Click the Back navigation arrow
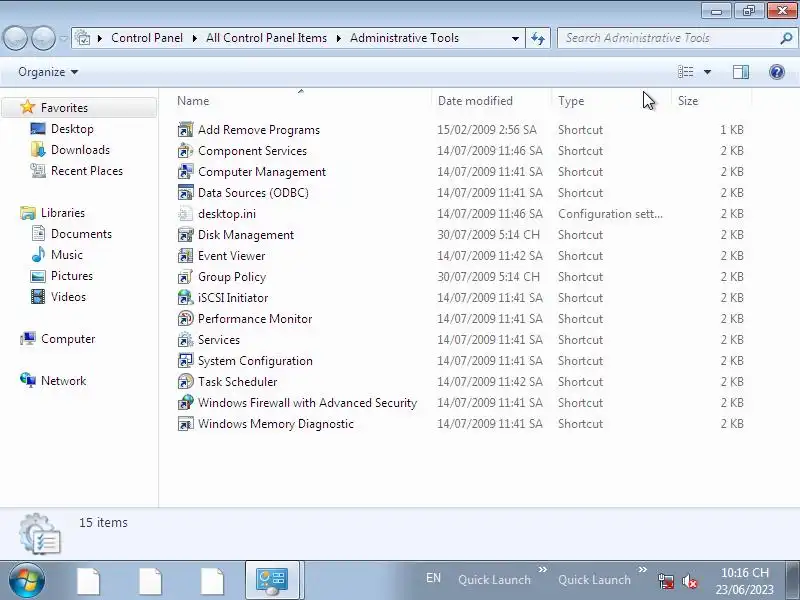The image size is (800, 600). coord(15,38)
